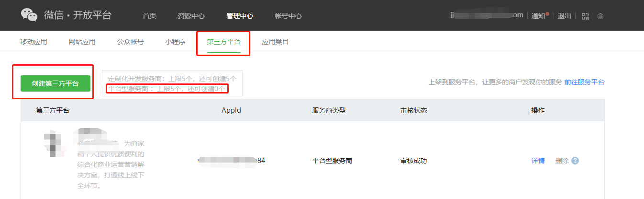Go to 资源中心 in top navigation
Viewport: 644px width, 199px height.
point(191,16)
